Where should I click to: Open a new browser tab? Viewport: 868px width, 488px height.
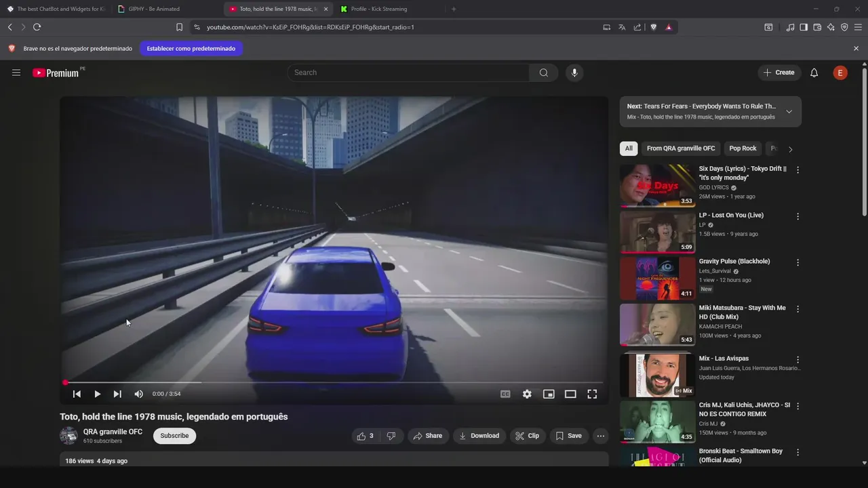click(x=454, y=9)
